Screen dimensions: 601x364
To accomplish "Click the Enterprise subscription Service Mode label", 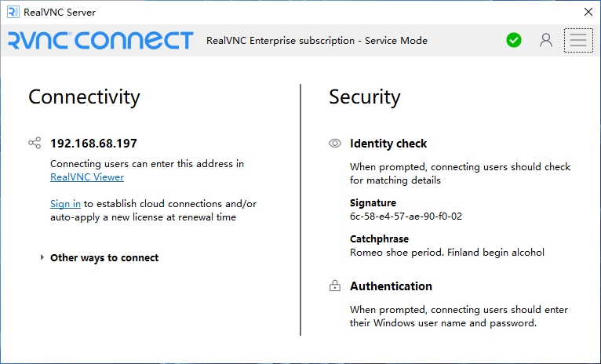I will pos(316,41).
